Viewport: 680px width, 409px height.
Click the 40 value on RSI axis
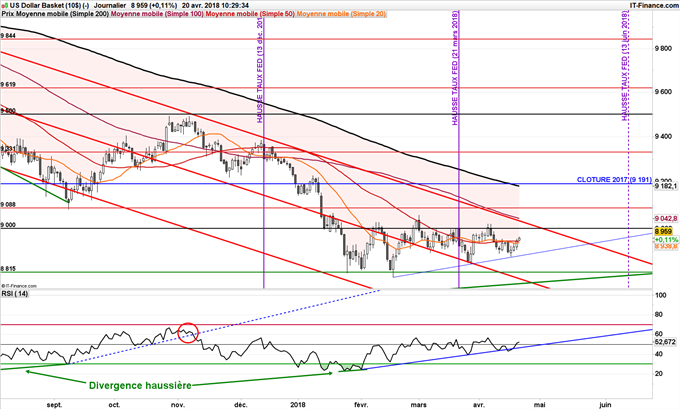click(x=659, y=354)
